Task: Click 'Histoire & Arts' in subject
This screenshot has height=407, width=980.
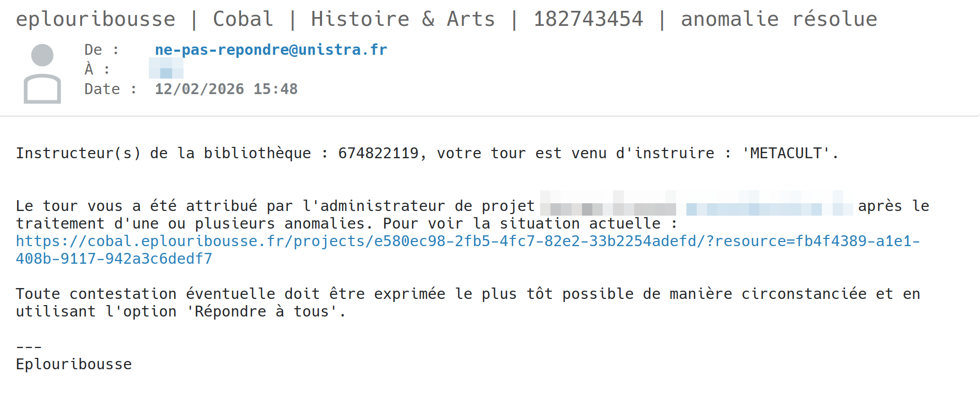Action: coord(403,19)
